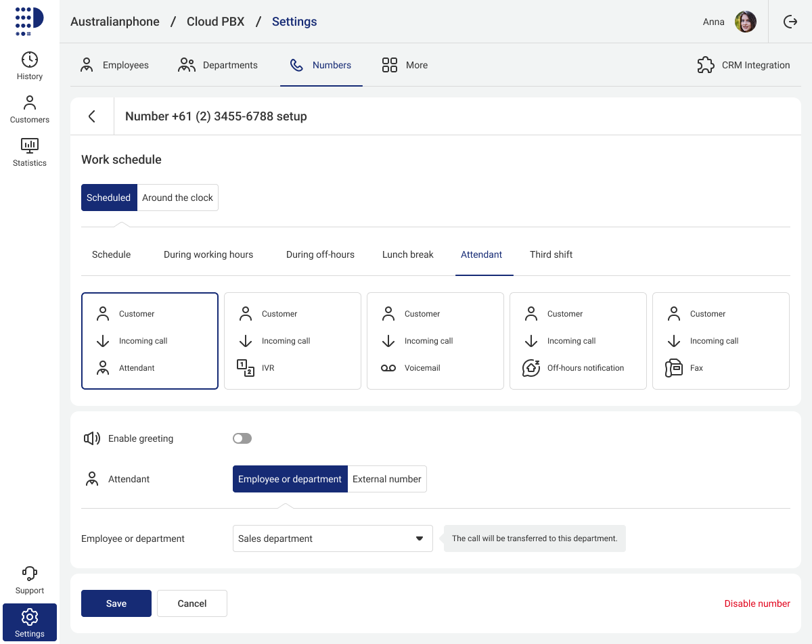Screen dimensions: 812x644
Task: Click the Save button
Action: click(x=116, y=603)
